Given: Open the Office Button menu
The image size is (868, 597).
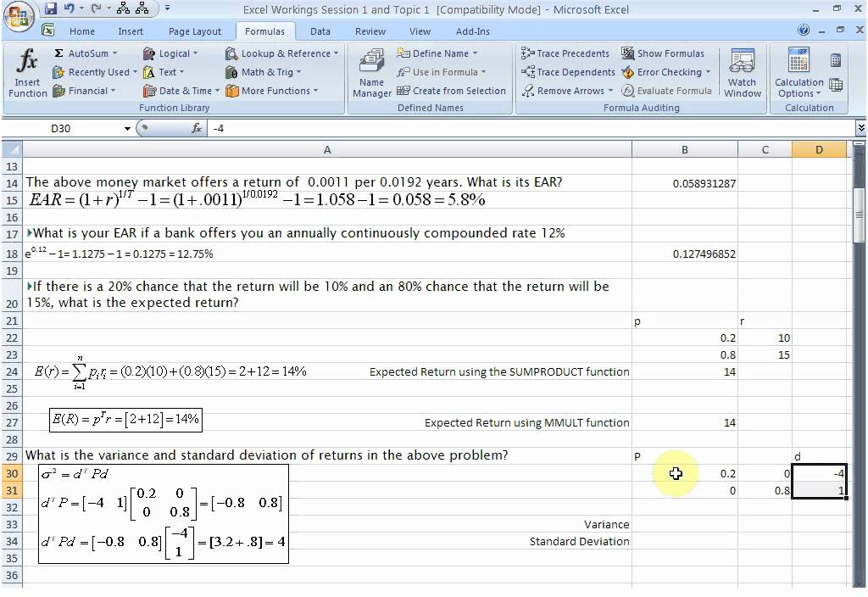Looking at the screenshot, I should (17, 15).
